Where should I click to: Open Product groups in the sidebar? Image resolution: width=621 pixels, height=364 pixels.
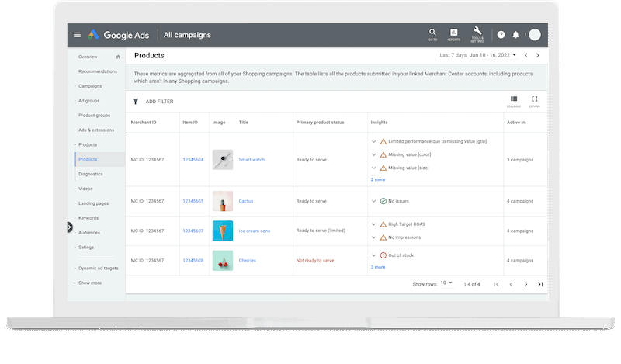(94, 116)
